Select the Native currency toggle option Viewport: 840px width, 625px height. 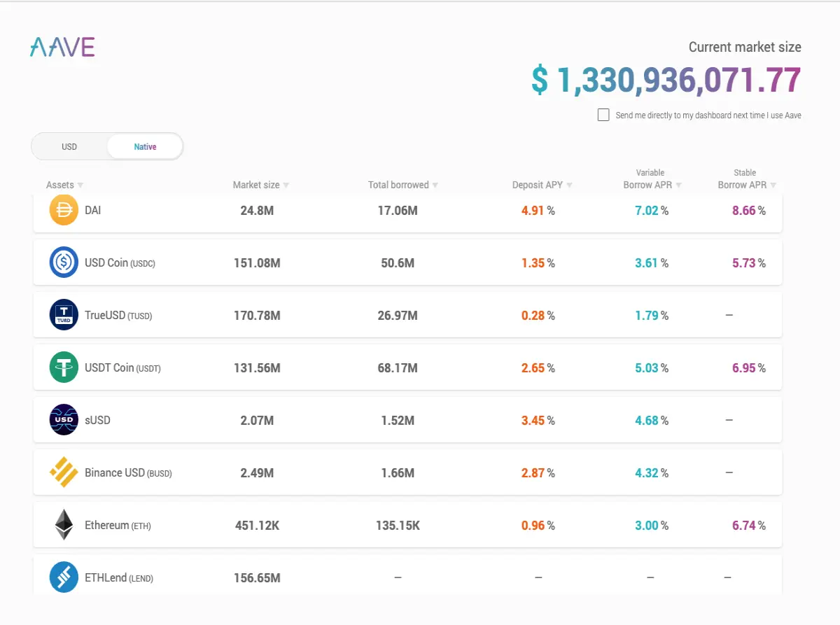point(145,147)
